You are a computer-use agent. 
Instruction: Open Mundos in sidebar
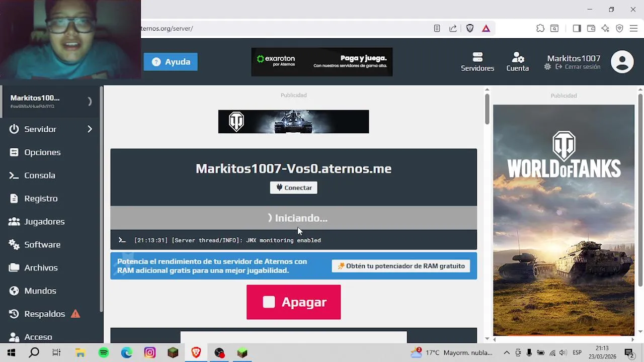(x=40, y=291)
